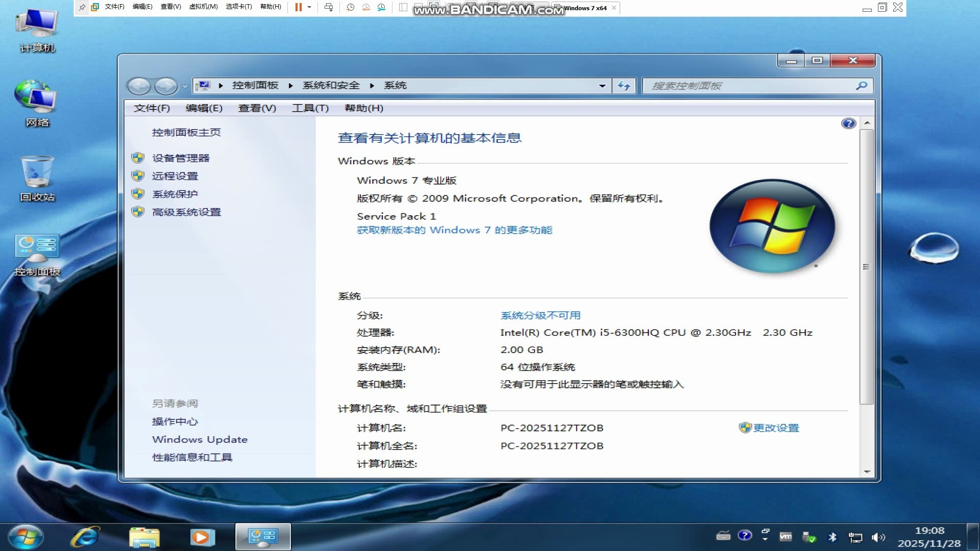
Task: Click the help question mark icon
Action: (x=848, y=123)
